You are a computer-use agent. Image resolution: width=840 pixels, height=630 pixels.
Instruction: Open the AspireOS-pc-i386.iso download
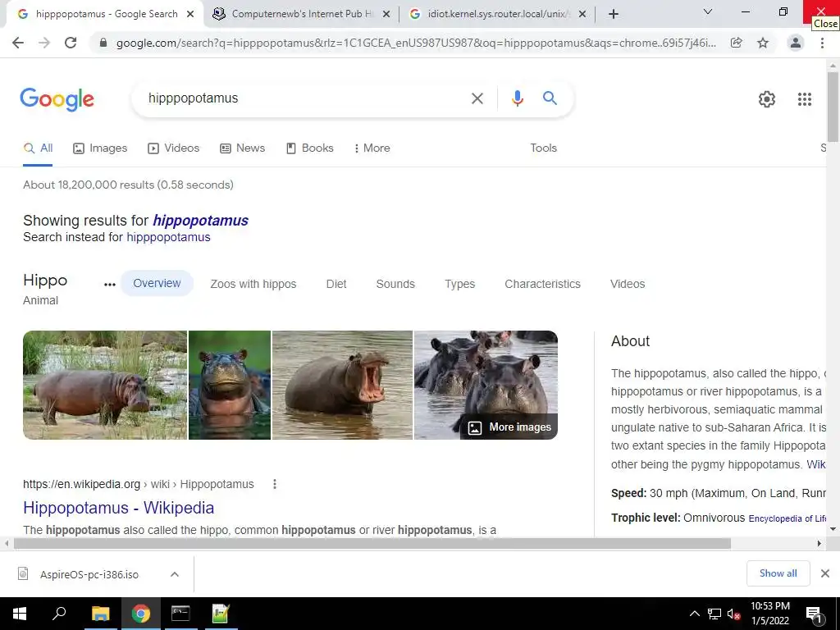[89, 574]
